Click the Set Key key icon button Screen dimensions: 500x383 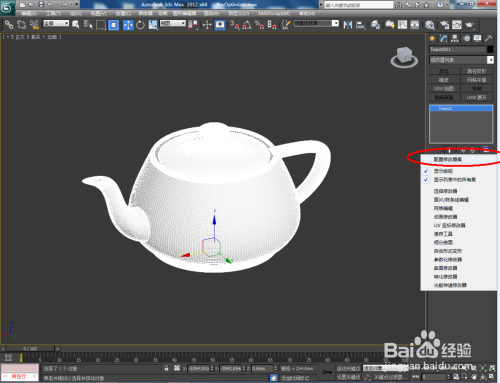[x=327, y=372]
